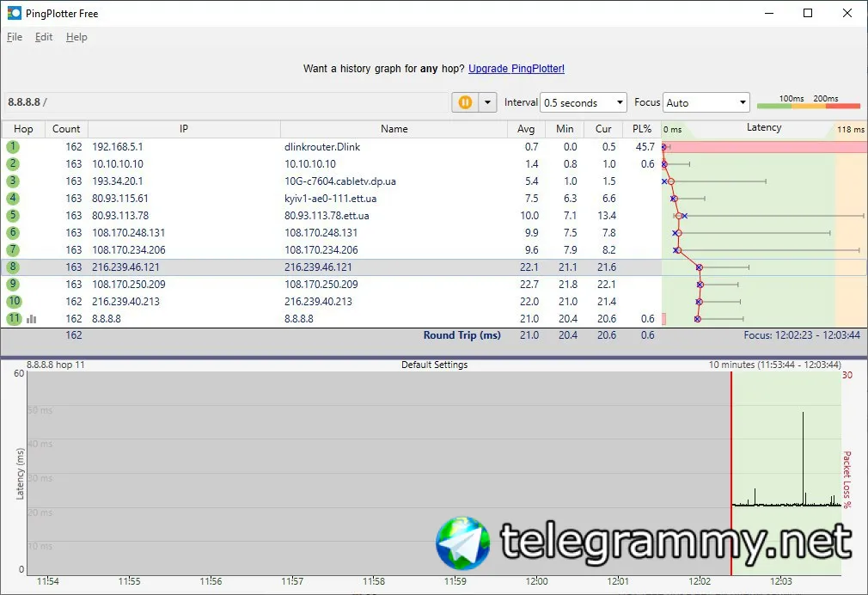Click the hop 3 green number icon

coord(13,181)
